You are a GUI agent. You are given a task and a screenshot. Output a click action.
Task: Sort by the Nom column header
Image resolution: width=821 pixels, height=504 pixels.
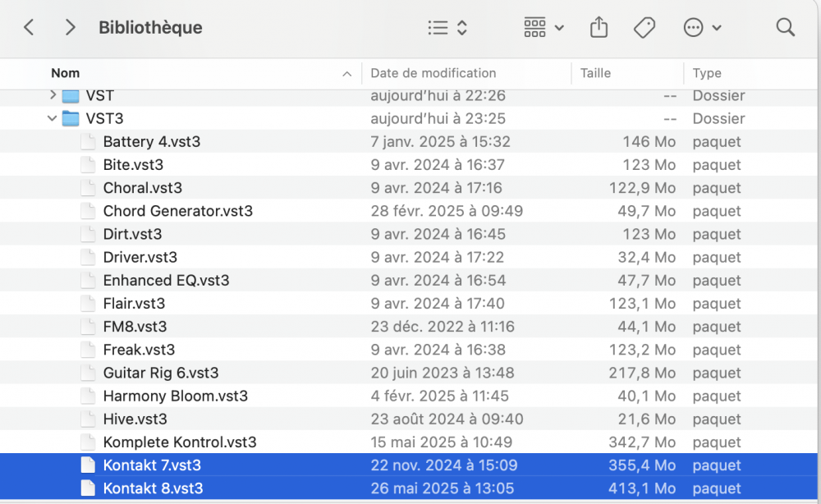pyautogui.click(x=66, y=73)
